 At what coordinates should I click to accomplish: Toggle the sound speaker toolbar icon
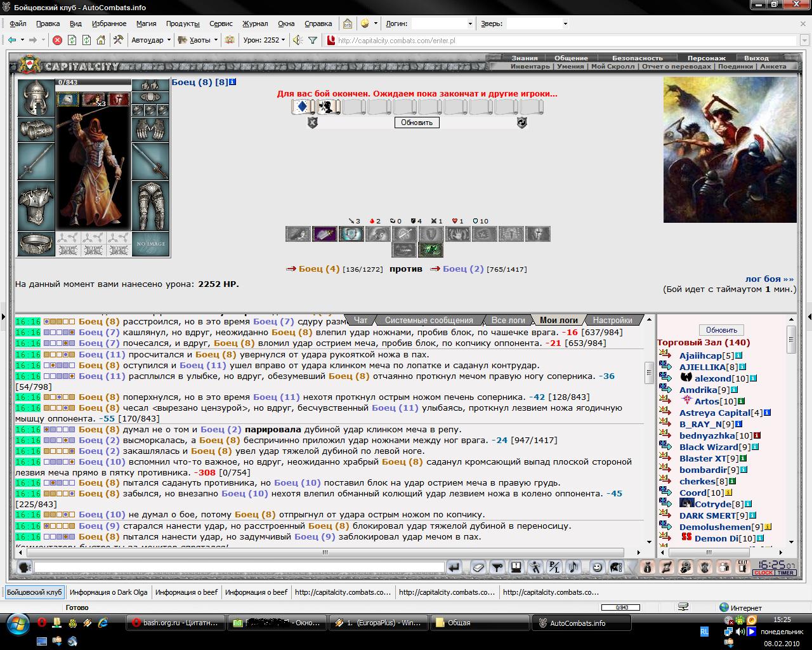(296, 40)
